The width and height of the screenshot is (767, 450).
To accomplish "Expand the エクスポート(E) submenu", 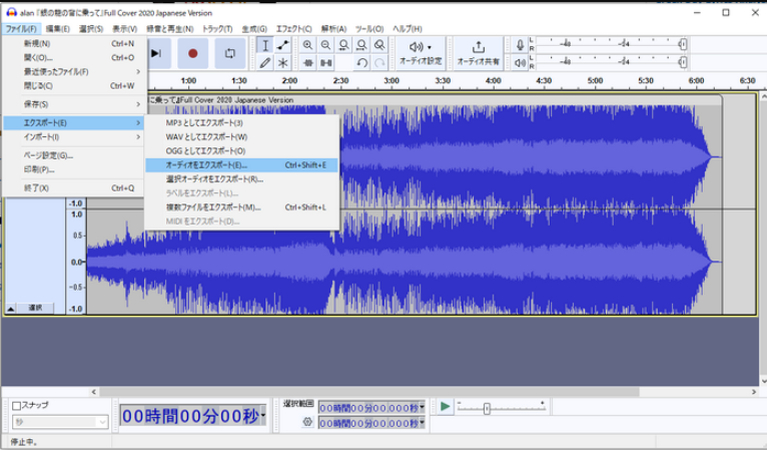I will pyautogui.click(x=74, y=123).
